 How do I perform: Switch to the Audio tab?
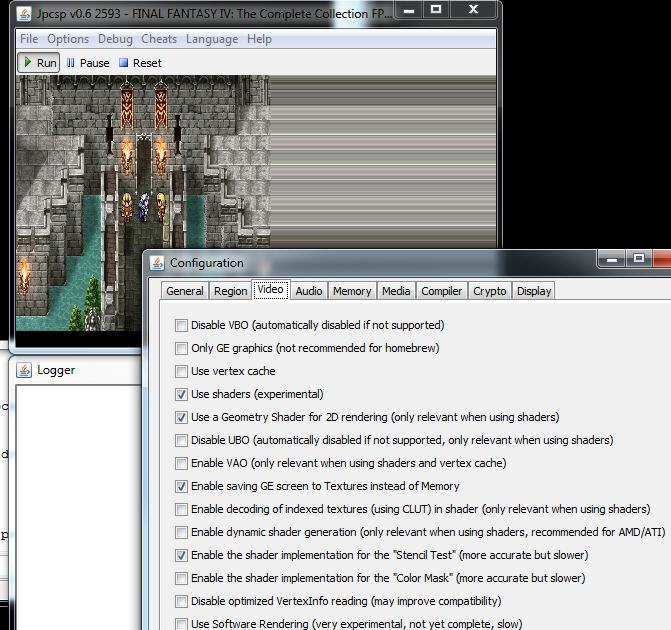click(x=309, y=291)
